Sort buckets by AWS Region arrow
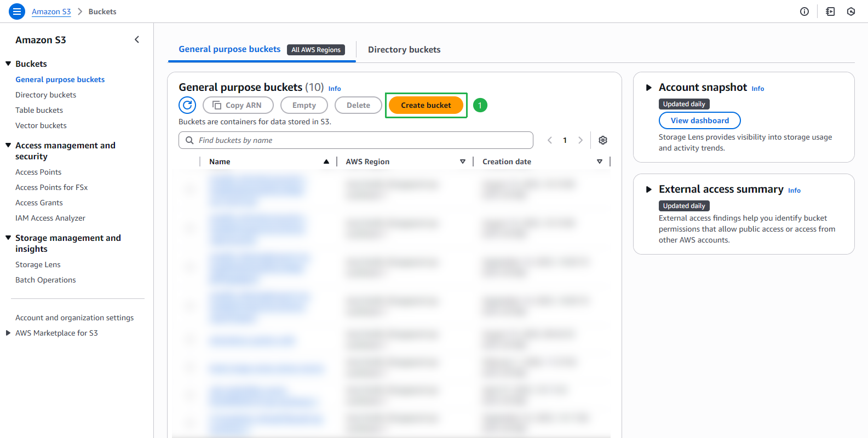Image resolution: width=868 pixels, height=438 pixels. (x=463, y=162)
